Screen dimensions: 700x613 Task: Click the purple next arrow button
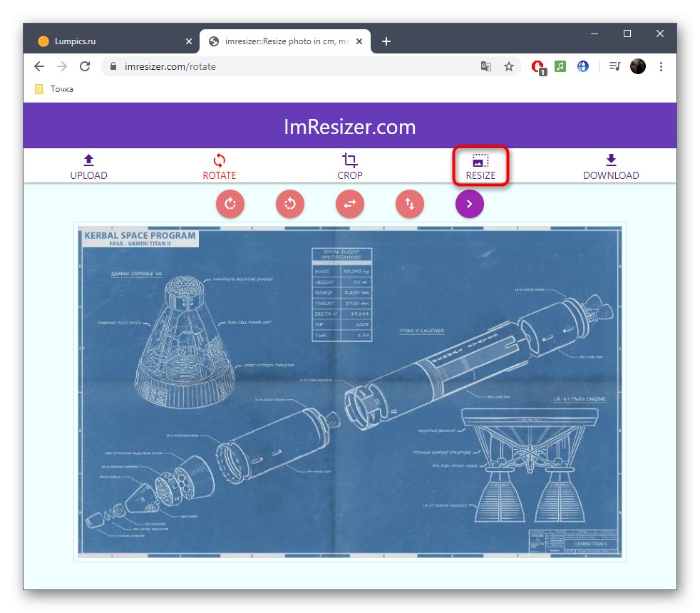(470, 204)
